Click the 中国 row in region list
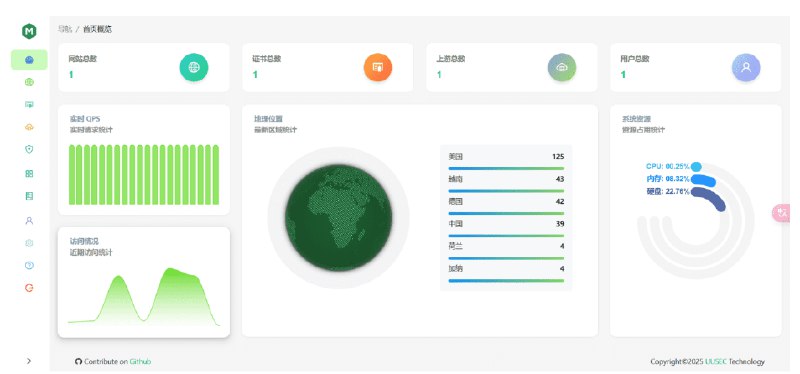 pyautogui.click(x=506, y=224)
